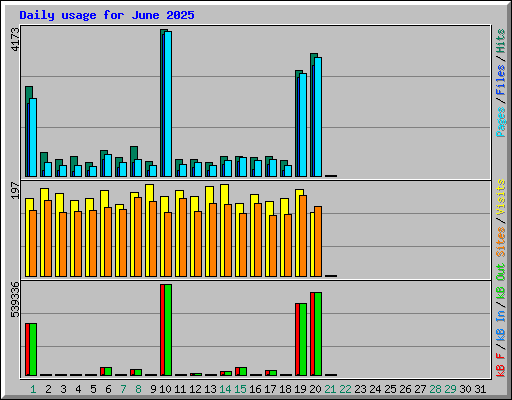Click green weekend day label 28
512x400 pixels.
(435, 389)
